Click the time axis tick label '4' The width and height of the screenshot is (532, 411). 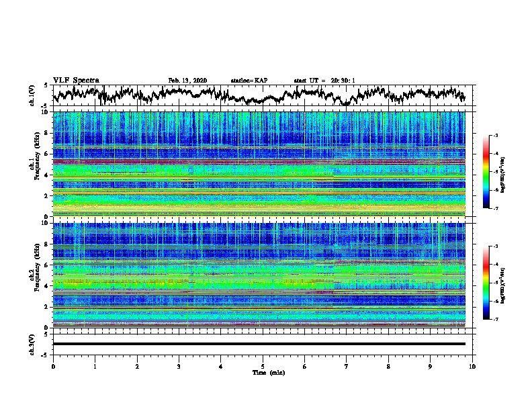(x=221, y=367)
